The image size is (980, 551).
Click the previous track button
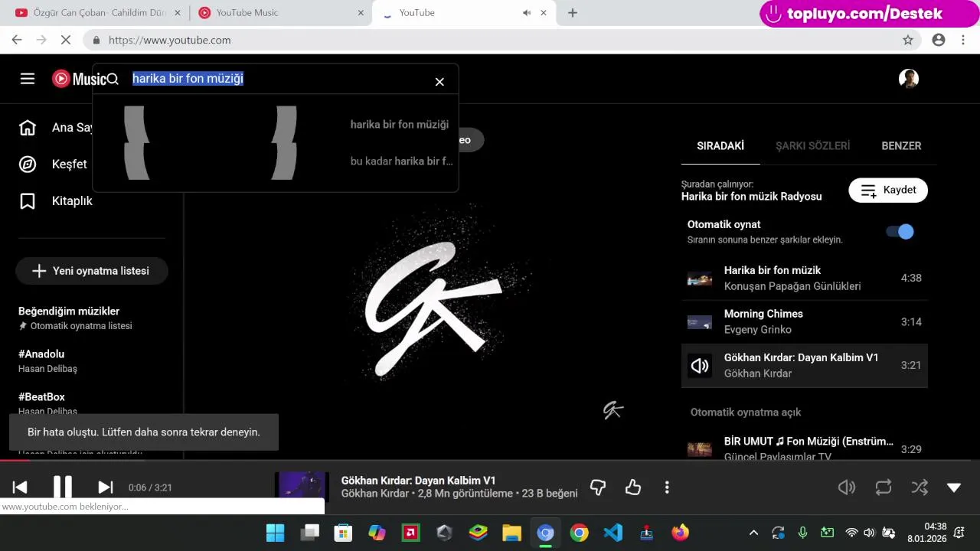click(x=20, y=487)
